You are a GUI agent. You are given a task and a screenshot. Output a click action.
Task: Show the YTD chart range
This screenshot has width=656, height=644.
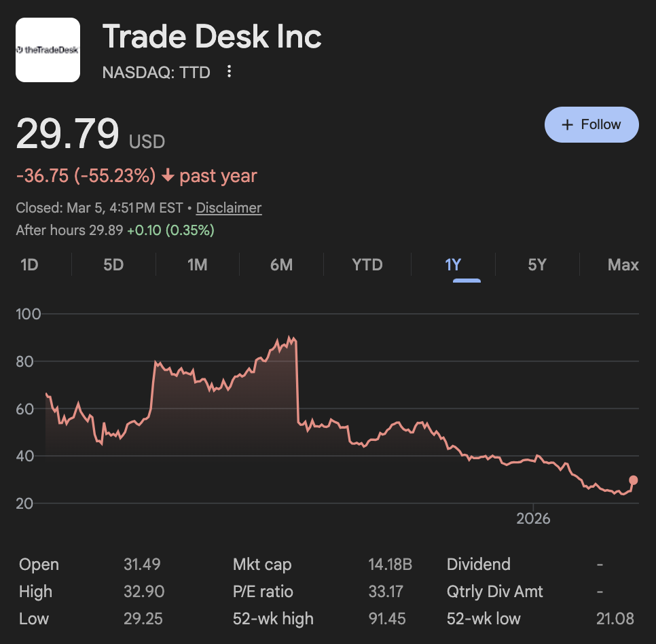tap(367, 264)
